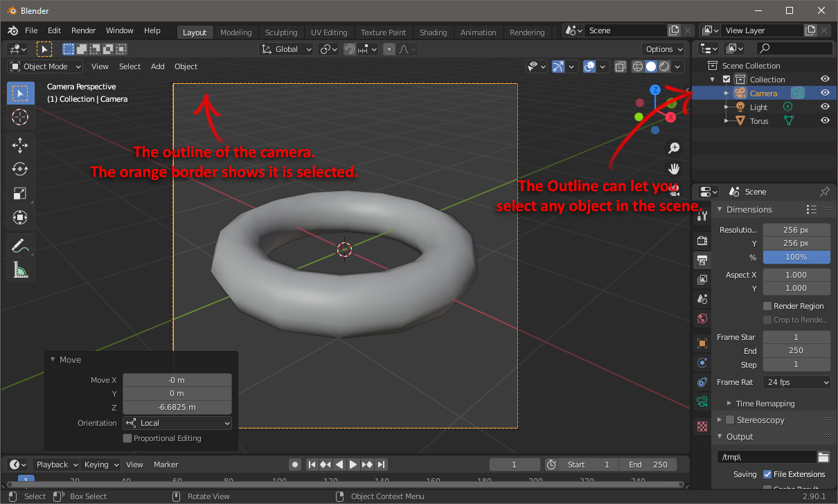Open the File menu

pos(32,30)
